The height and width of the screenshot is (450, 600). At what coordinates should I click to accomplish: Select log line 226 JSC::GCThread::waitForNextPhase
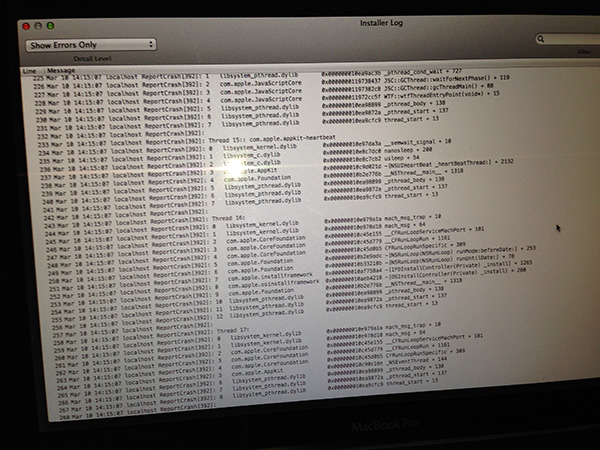(271, 81)
